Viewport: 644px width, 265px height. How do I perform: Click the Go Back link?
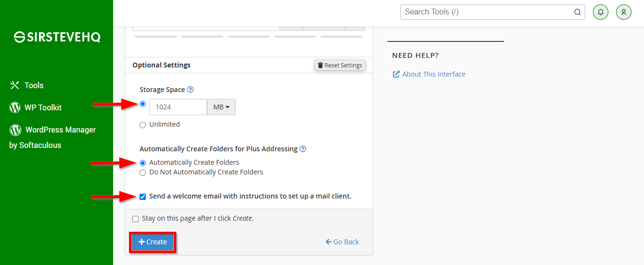point(342,242)
